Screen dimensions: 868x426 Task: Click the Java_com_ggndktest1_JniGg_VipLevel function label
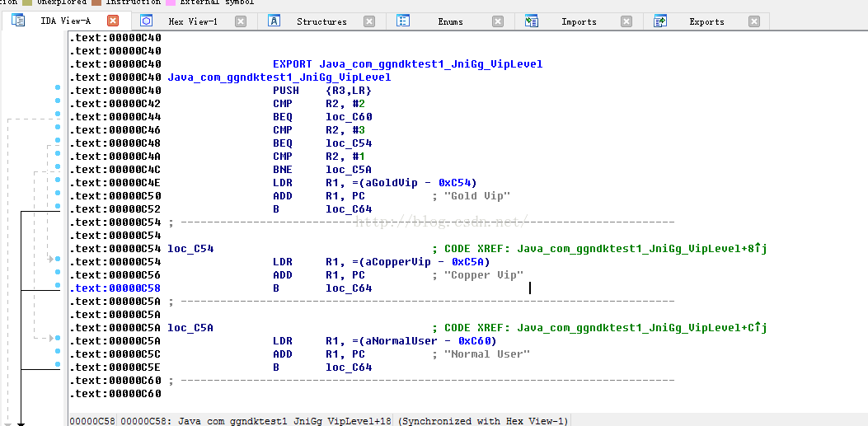(279, 77)
